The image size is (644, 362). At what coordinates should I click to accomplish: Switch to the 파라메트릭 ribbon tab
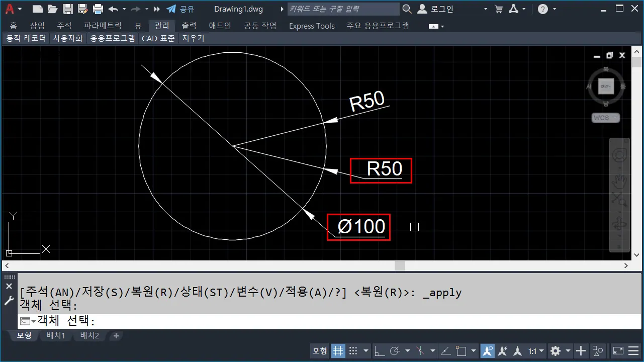coord(103,26)
